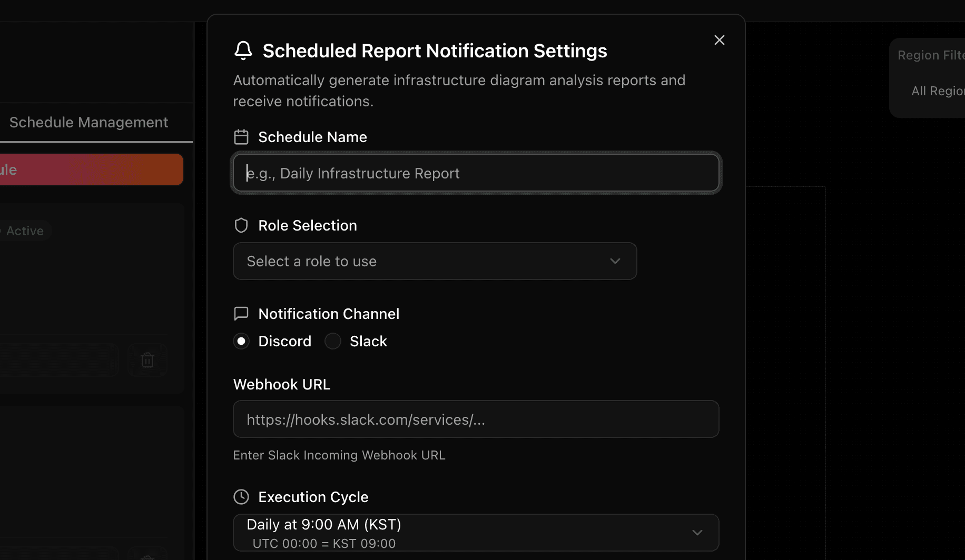
Task: Click the Webhook URL input field
Action: pos(476,419)
